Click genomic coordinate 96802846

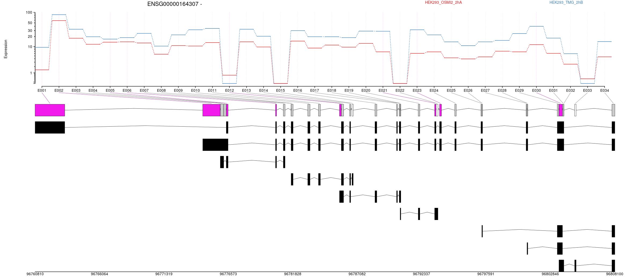point(550,274)
